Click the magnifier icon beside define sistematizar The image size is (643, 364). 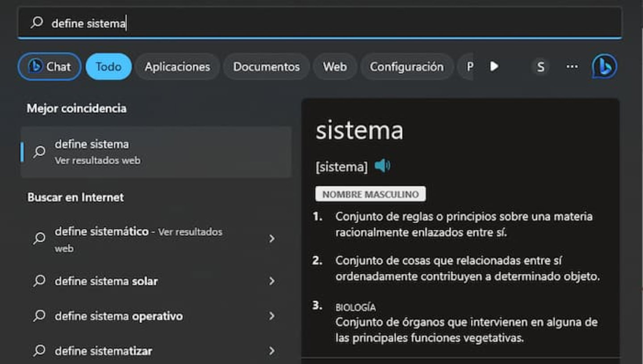[39, 351]
